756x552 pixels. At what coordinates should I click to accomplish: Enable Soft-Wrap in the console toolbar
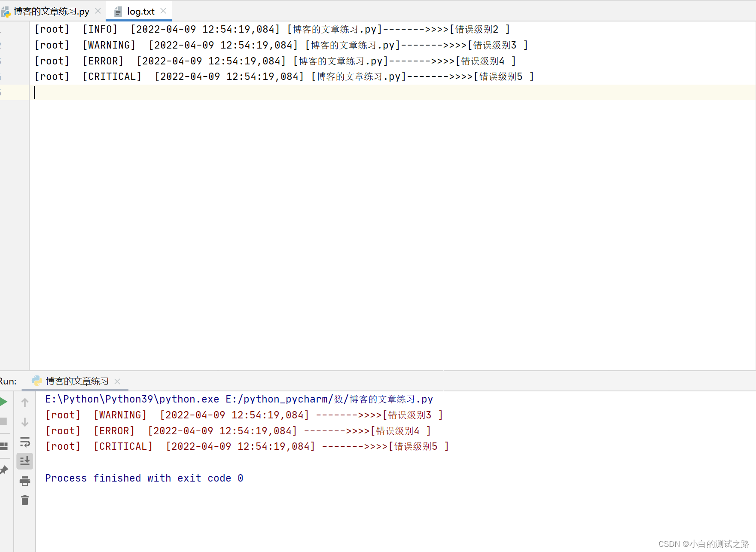click(x=24, y=442)
